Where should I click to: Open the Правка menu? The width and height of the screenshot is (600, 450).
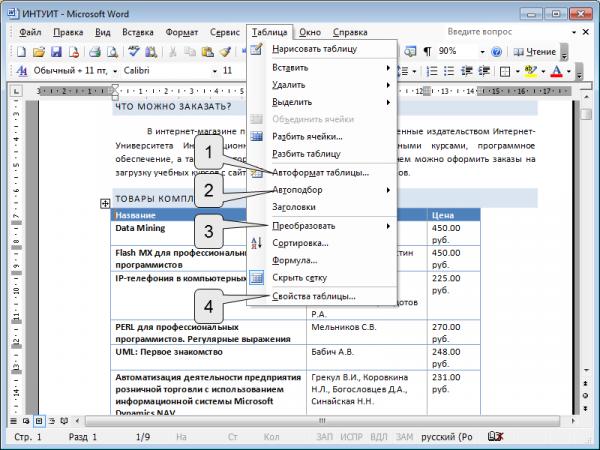click(x=68, y=32)
